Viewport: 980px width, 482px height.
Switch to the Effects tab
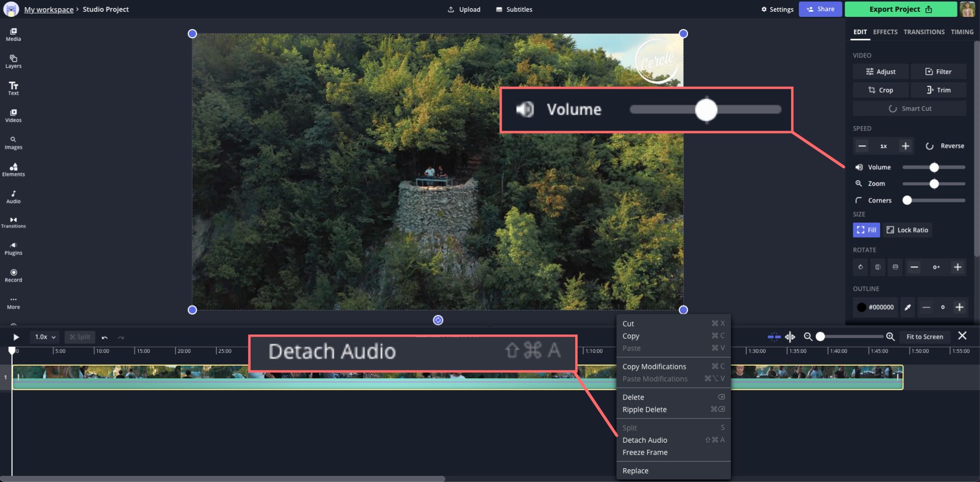tap(885, 32)
